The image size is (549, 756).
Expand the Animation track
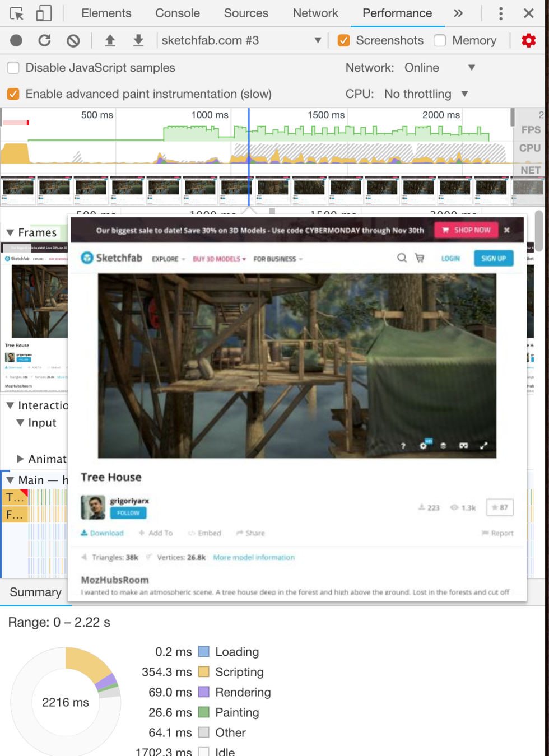click(x=20, y=459)
